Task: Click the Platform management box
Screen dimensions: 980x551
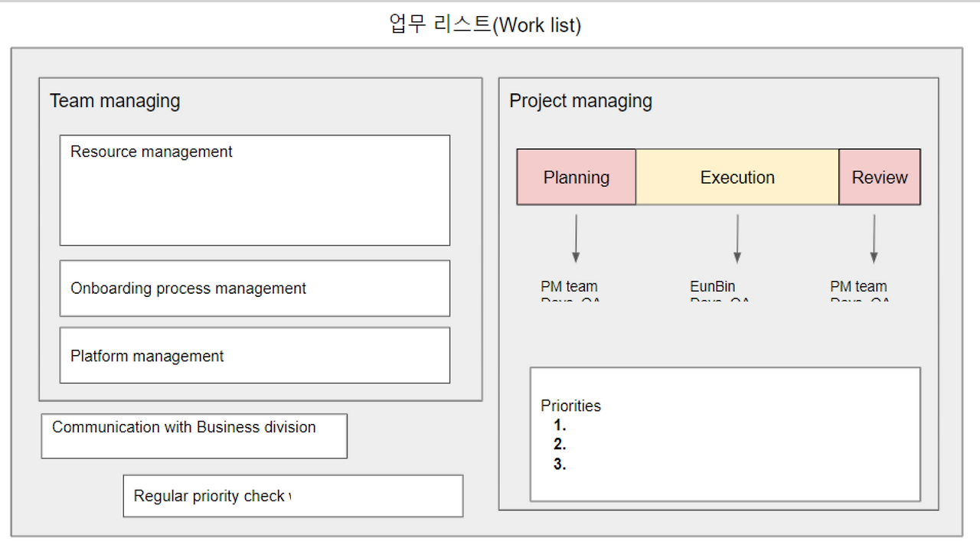Action: point(254,356)
